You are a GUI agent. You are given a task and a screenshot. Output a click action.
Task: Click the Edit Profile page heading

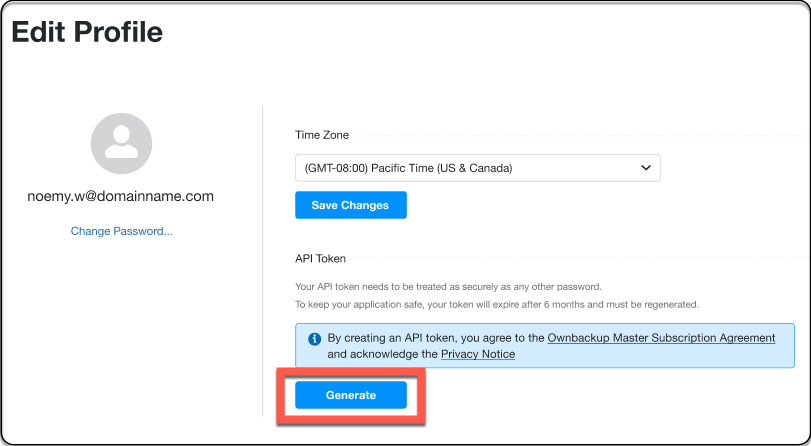87,32
